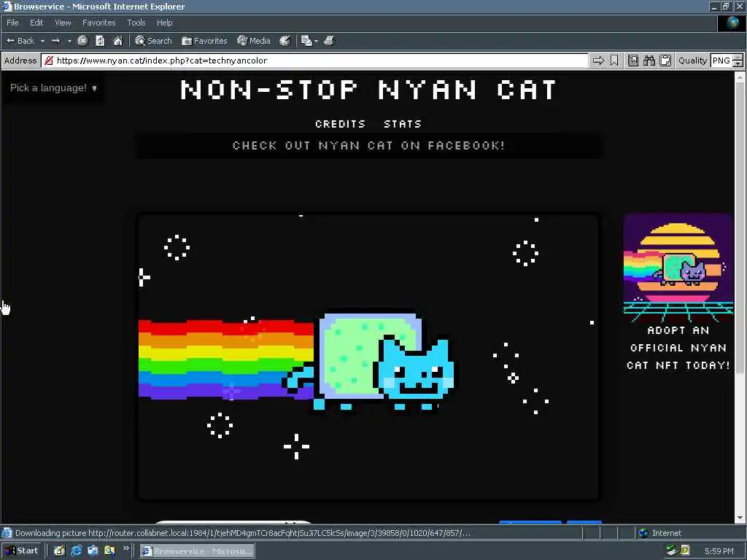Click the retro sunset Nyan Cat NFT thumbnail
Screen dimensions: 747x560
click(x=678, y=268)
